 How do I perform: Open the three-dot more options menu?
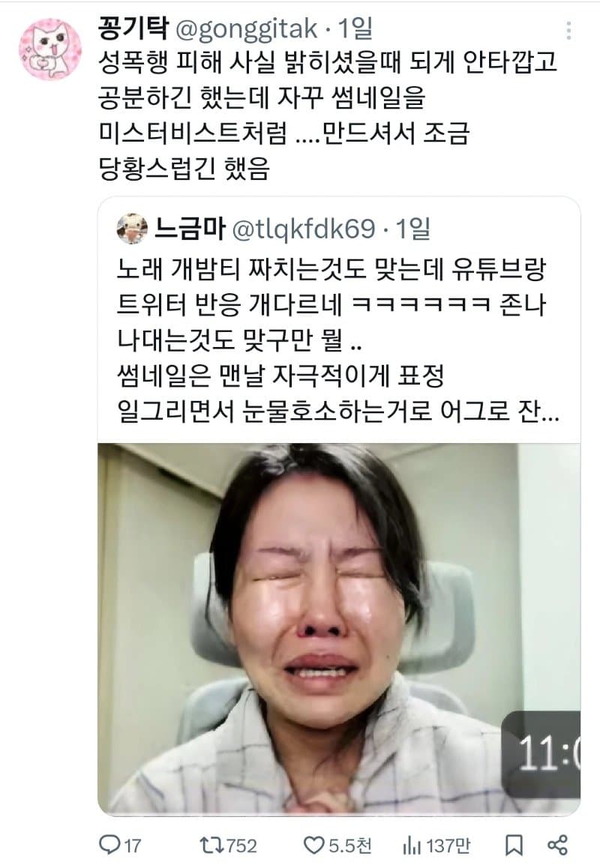pos(568,31)
